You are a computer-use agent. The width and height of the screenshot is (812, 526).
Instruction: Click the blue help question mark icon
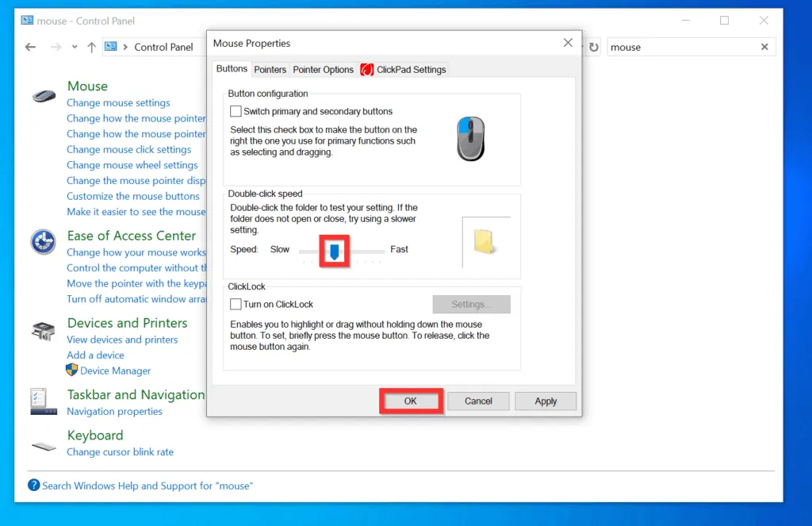coord(33,486)
